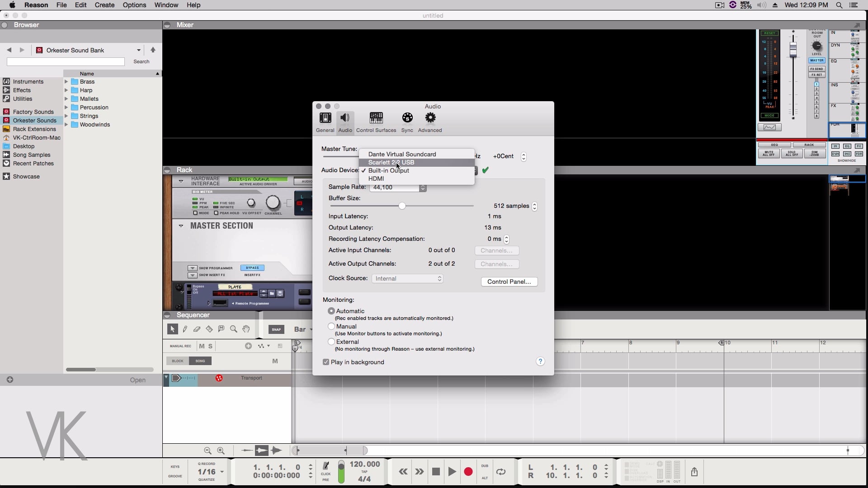The image size is (868, 488).
Task: Click the Control Panel... button
Action: pos(509,282)
